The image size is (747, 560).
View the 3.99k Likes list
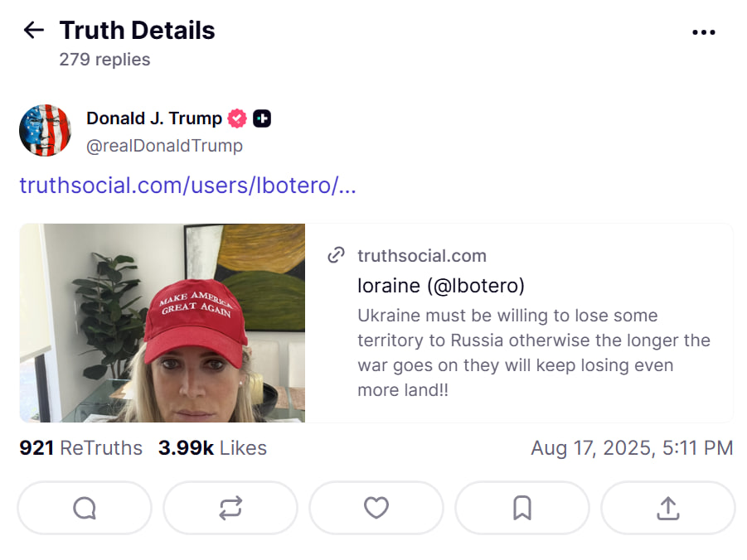(212, 448)
